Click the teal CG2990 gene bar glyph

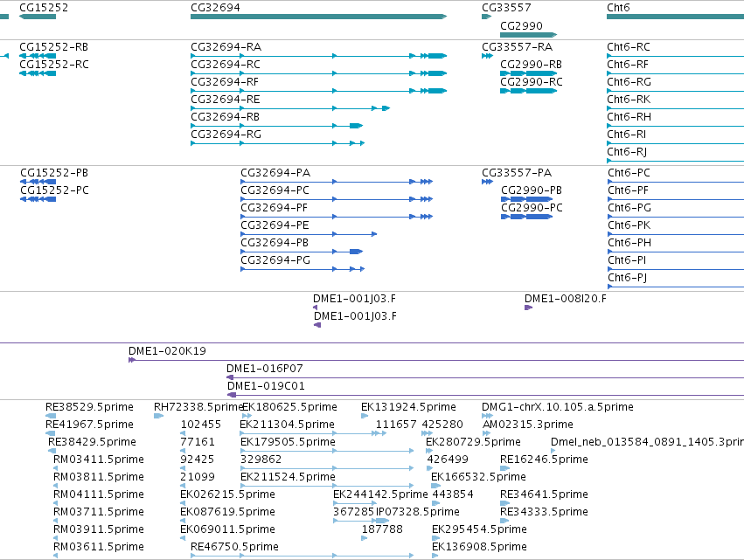pos(529,35)
